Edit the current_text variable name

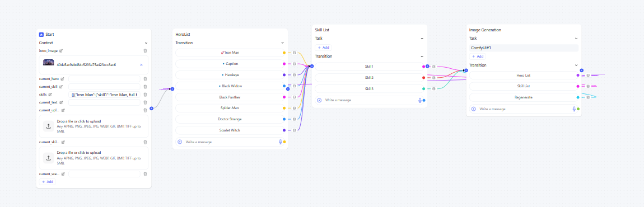[60, 102]
